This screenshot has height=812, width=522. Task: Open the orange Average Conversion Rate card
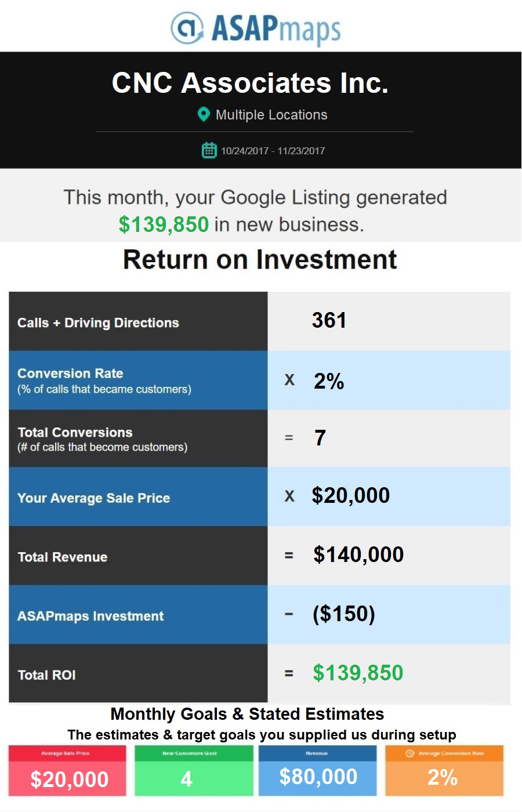tap(444, 771)
